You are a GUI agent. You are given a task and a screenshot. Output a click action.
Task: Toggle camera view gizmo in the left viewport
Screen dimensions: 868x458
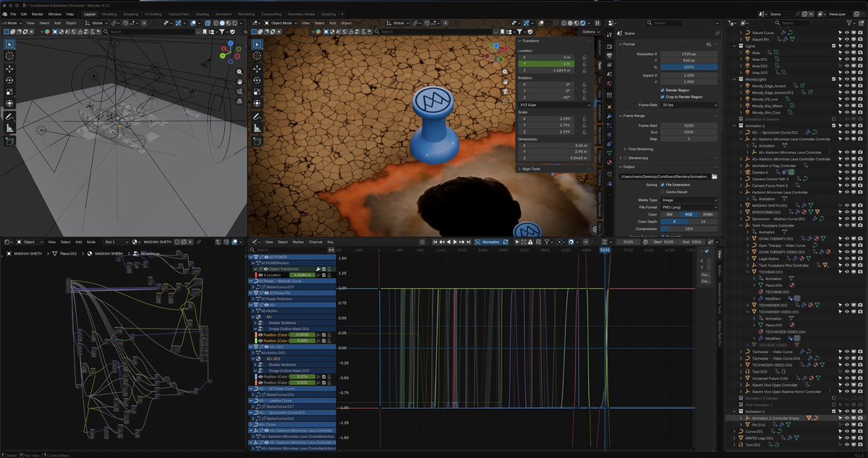[239, 92]
